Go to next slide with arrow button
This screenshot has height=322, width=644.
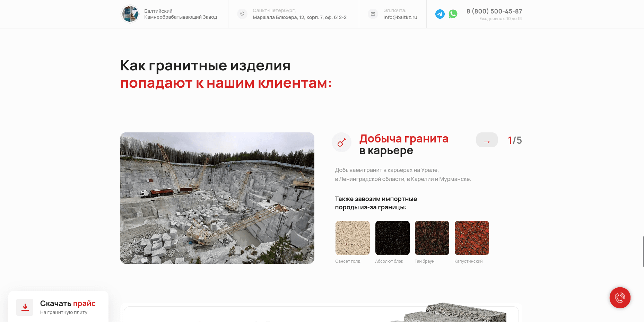(487, 140)
